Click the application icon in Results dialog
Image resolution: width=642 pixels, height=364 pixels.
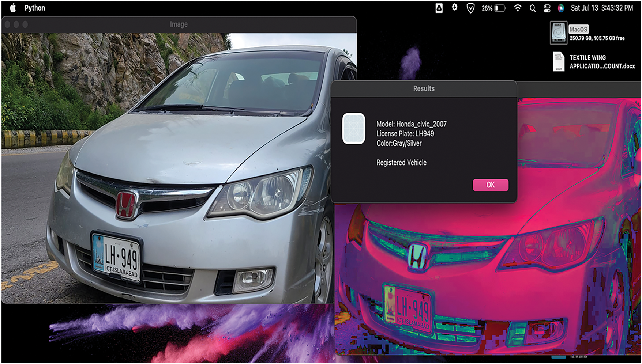[x=353, y=128]
